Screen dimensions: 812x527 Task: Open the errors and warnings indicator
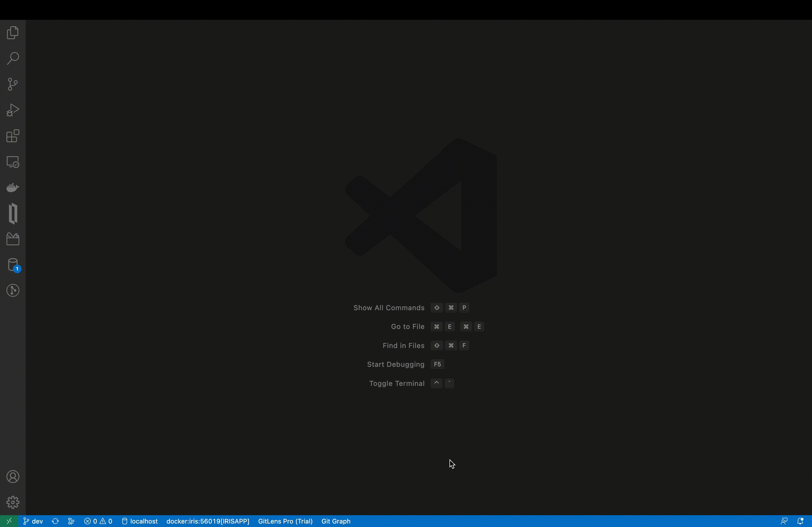98,521
